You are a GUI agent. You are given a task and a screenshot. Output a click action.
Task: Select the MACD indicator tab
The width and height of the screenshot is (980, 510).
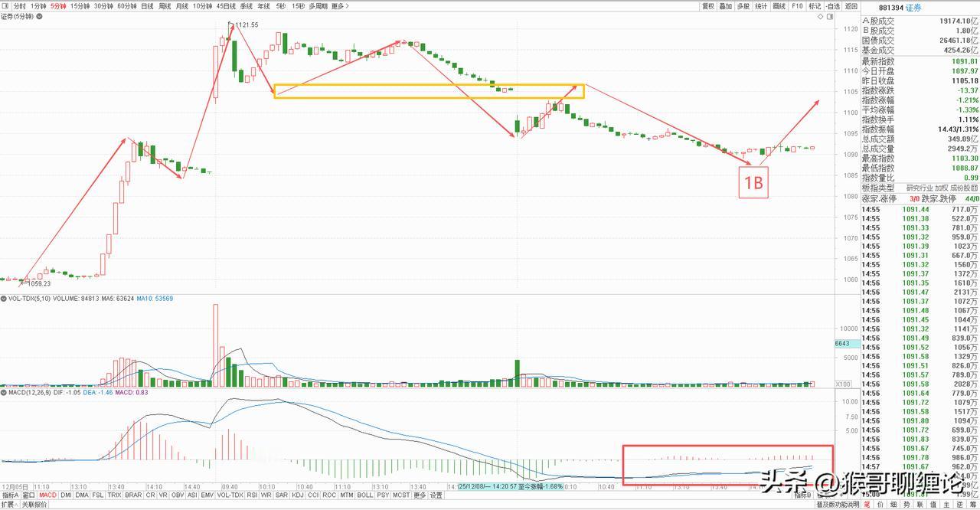click(x=47, y=495)
